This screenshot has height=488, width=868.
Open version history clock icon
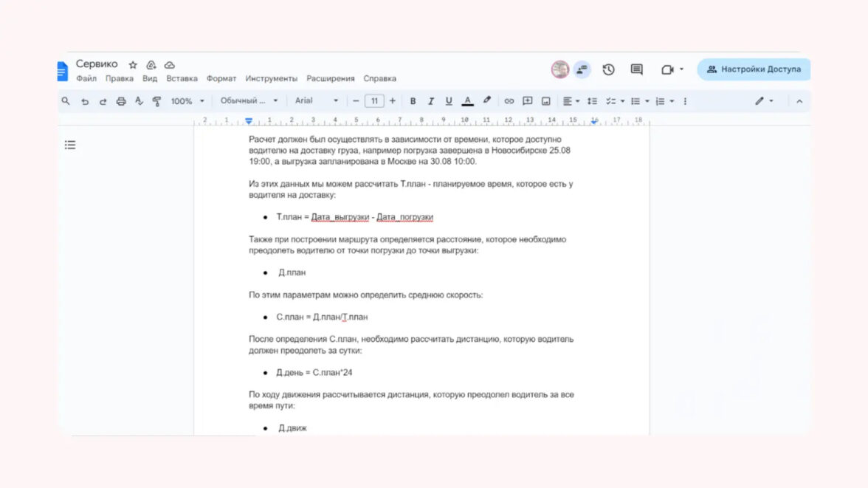[x=608, y=69]
